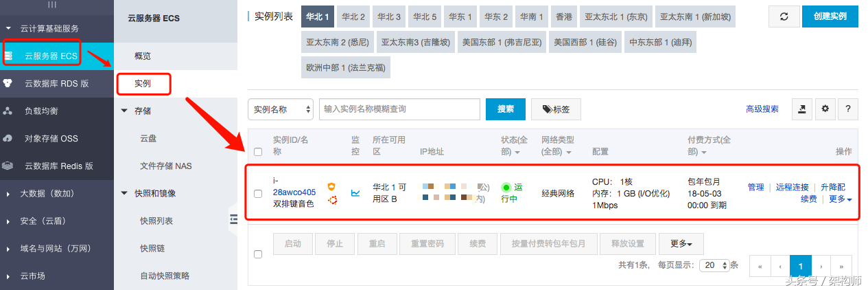Click 续费 link in instance row

[809, 199]
